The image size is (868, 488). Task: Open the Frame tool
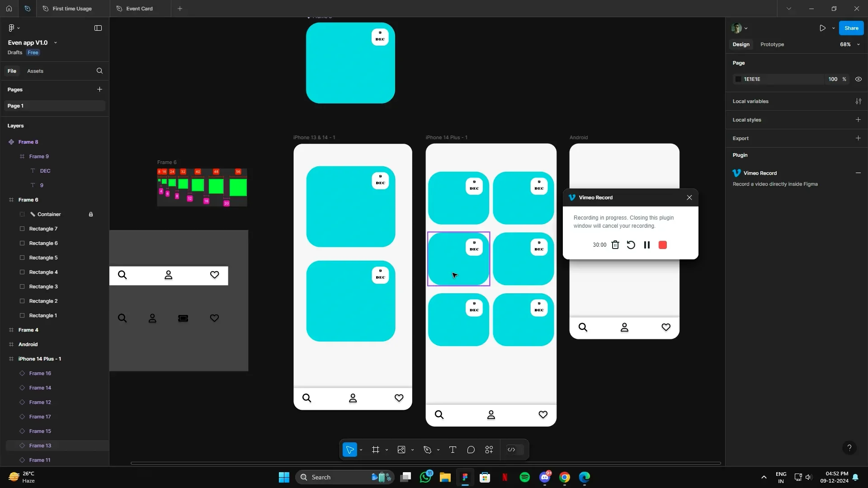[377, 450]
